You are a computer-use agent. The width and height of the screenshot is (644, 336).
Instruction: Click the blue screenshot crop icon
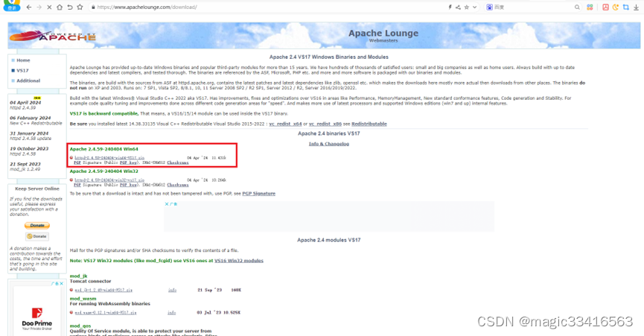pyautogui.click(x=625, y=7)
